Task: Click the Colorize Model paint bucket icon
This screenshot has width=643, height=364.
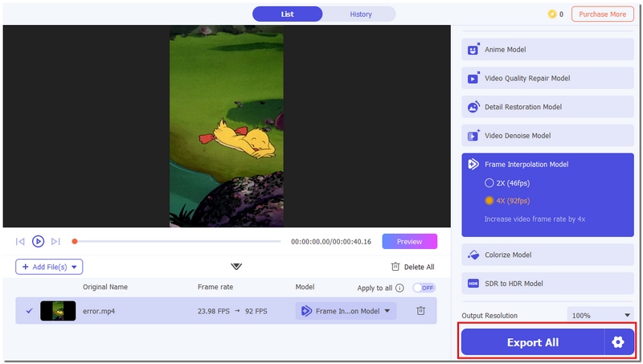Action: 473,255
